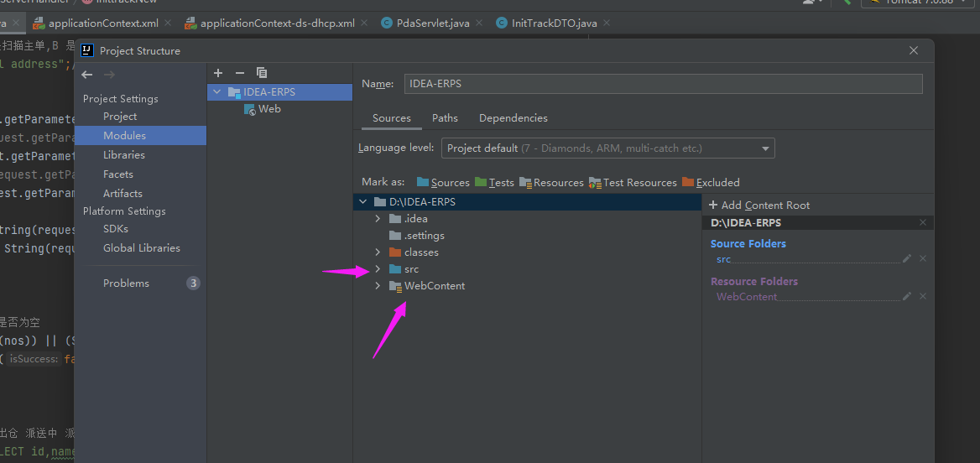
Task: Expand the WebContent folder
Action: 378,286
